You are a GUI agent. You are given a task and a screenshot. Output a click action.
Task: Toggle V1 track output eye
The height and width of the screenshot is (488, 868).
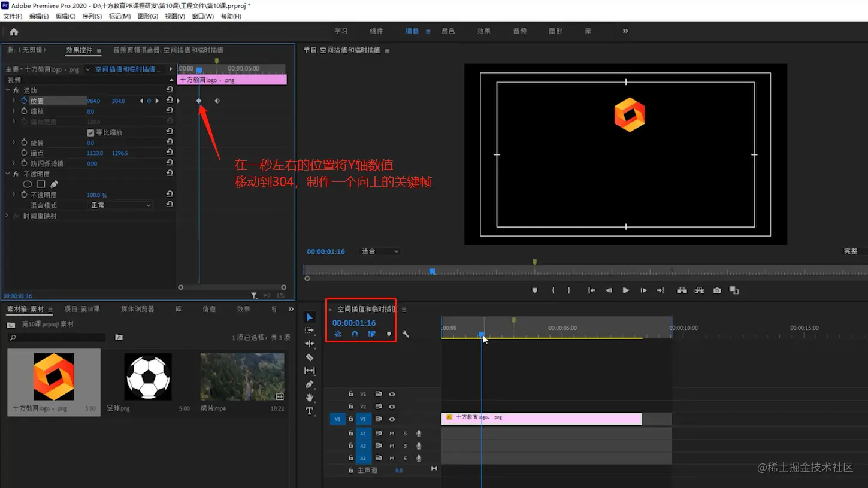coord(392,419)
